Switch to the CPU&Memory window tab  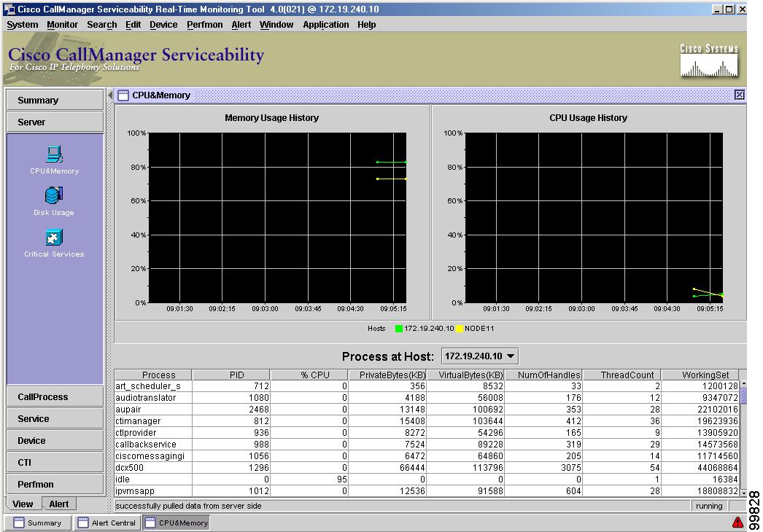177,523
